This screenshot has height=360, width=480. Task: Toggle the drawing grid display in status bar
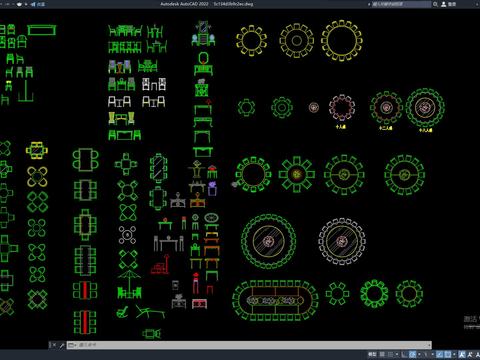point(382,354)
